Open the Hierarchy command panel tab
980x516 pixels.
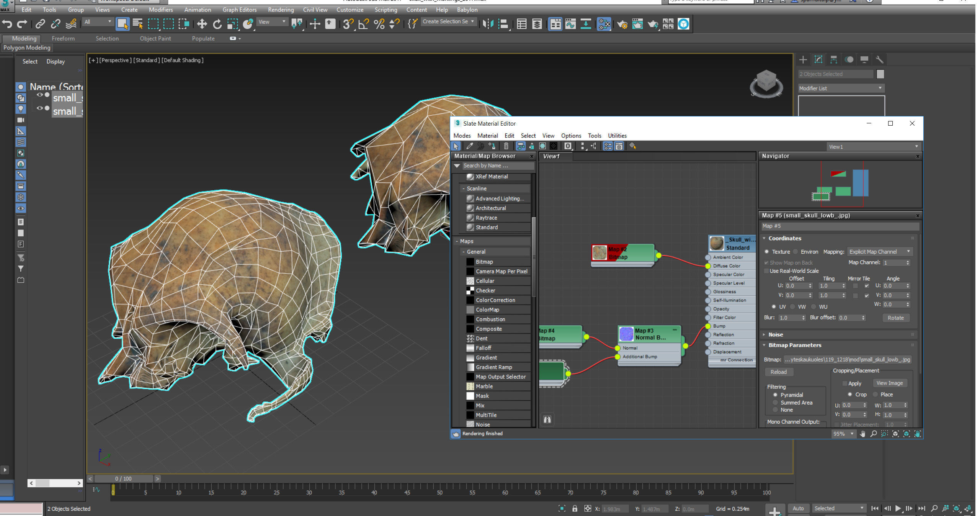834,59
